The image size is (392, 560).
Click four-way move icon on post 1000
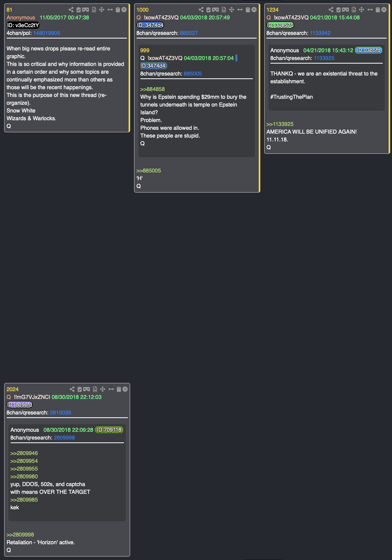click(x=232, y=10)
